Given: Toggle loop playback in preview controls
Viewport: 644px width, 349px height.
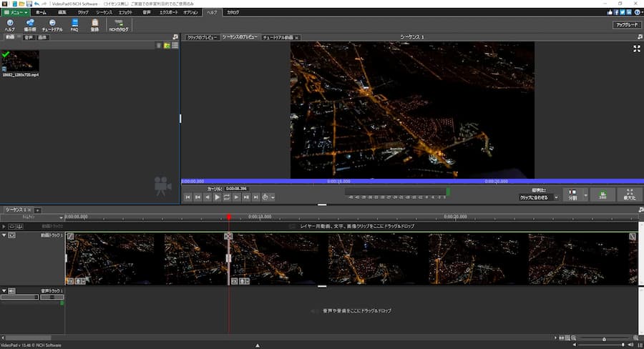Looking at the screenshot, I should click(227, 197).
